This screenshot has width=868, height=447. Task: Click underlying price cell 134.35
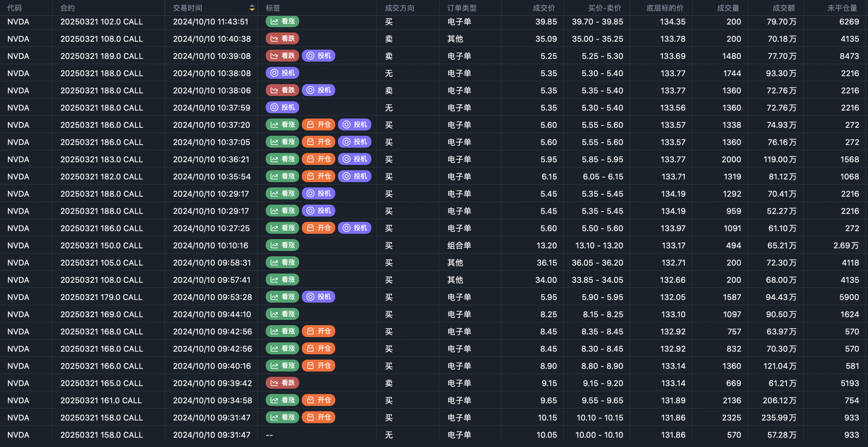673,22
